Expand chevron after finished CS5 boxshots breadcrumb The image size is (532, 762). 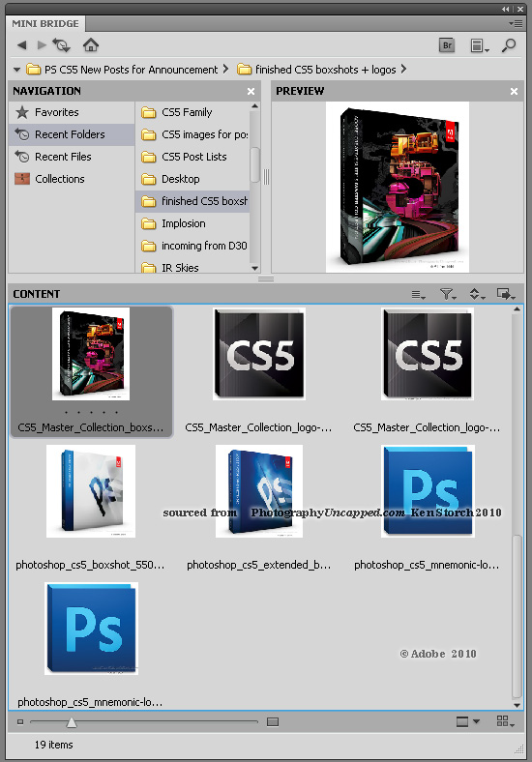point(403,69)
